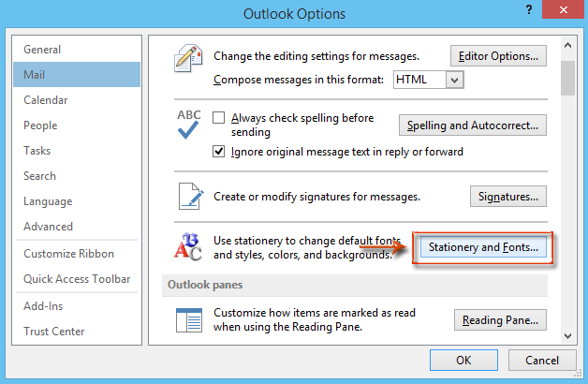Open Spelling and Autocorrect settings
The width and height of the screenshot is (588, 384).
coord(473,125)
